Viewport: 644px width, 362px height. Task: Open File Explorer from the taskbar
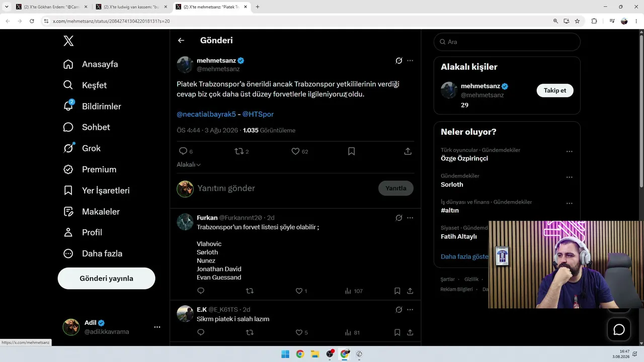[314, 354]
